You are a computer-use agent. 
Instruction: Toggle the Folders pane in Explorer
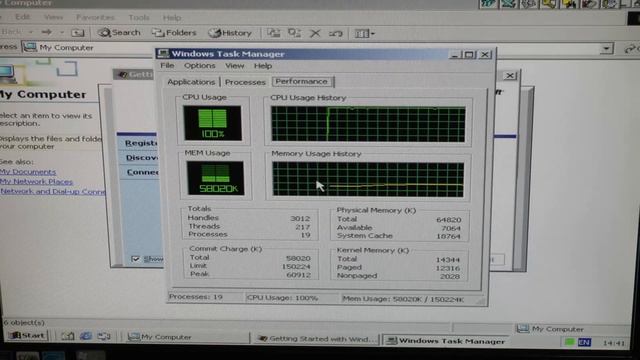click(x=174, y=33)
